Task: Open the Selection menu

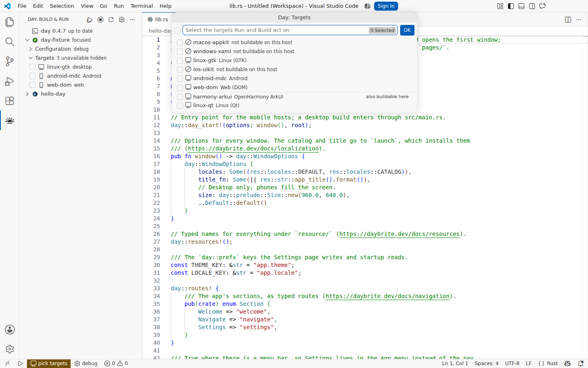Action: pyautogui.click(x=62, y=6)
